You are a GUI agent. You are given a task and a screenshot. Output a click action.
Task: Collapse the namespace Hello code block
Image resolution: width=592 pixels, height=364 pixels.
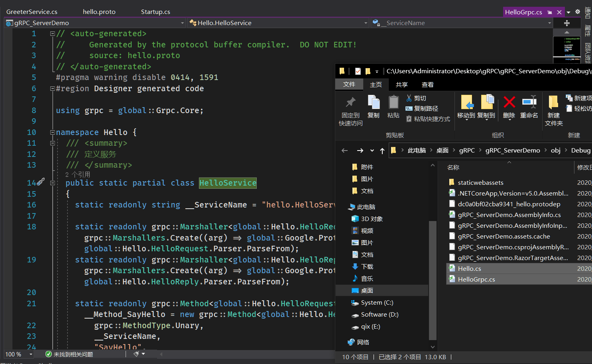(52, 132)
